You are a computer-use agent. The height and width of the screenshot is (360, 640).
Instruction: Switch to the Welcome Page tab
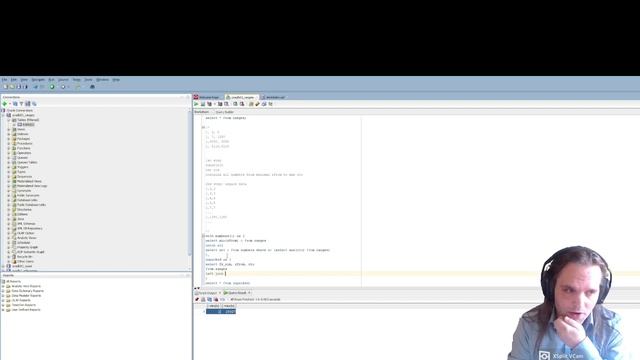(207, 97)
